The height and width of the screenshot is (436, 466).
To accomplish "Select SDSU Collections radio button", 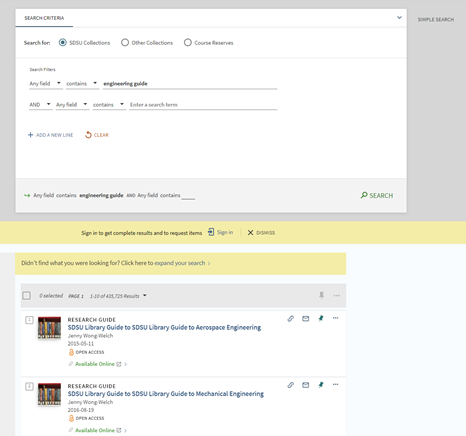I will (63, 43).
